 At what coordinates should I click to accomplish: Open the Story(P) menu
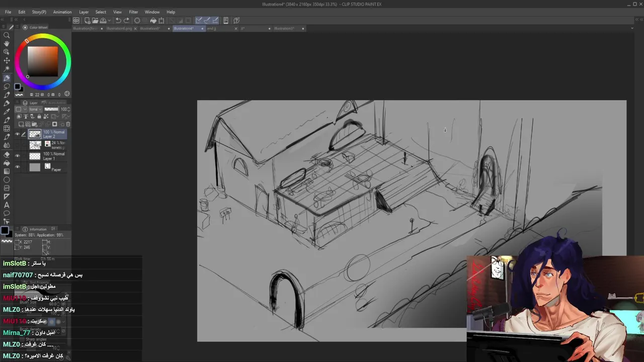click(x=39, y=12)
